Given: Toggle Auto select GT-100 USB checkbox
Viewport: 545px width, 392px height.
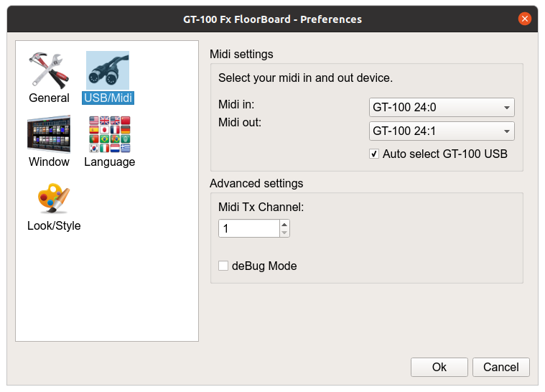Looking at the screenshot, I should 374,154.
